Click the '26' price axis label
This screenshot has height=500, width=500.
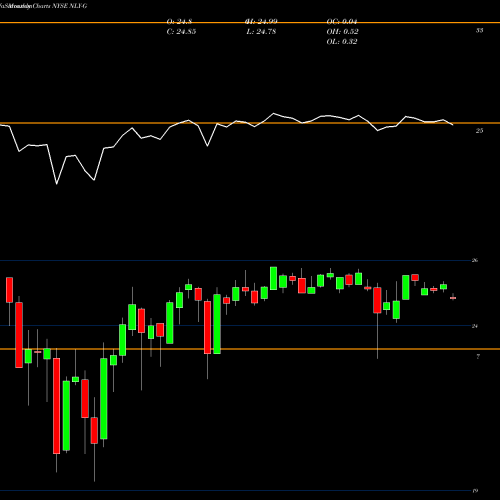475,260
